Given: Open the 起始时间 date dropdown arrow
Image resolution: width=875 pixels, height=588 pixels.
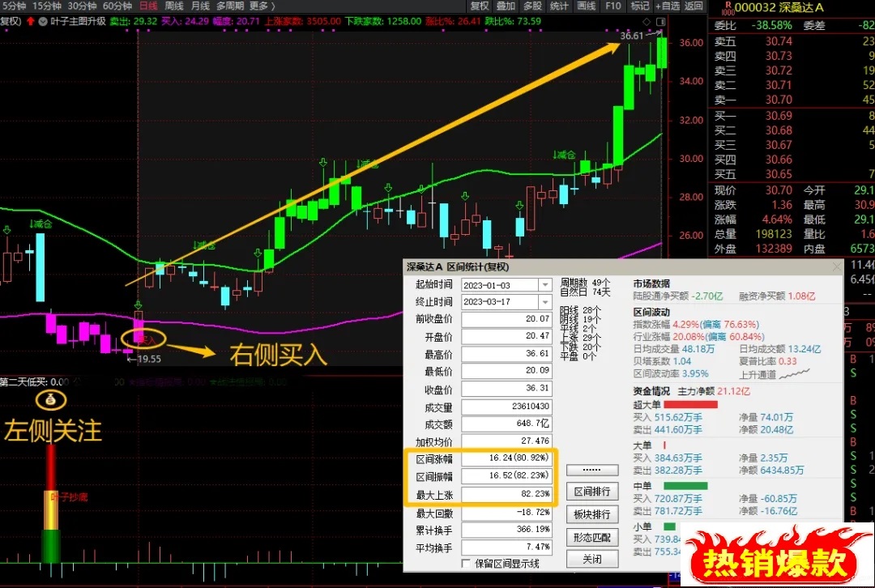Looking at the screenshot, I should (545, 285).
